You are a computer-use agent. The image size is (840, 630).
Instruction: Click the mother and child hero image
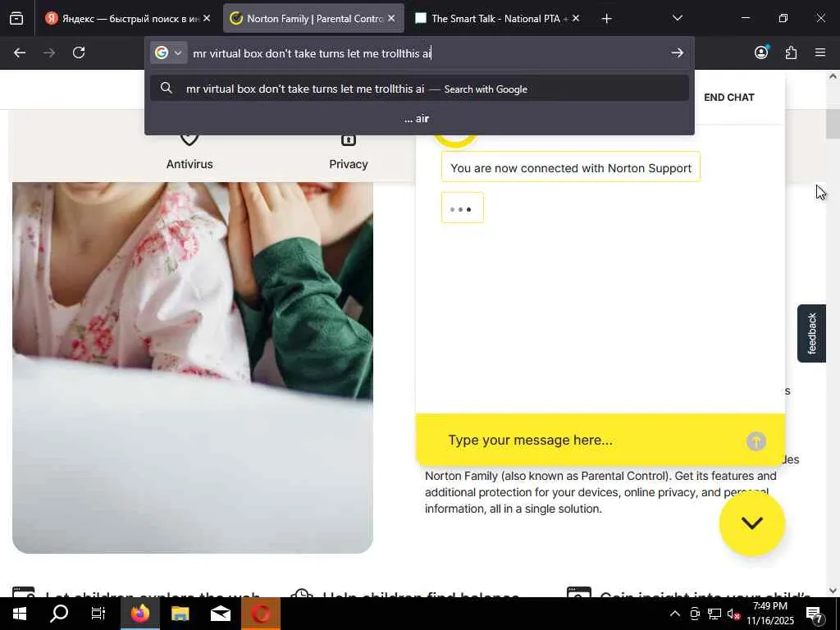192,367
